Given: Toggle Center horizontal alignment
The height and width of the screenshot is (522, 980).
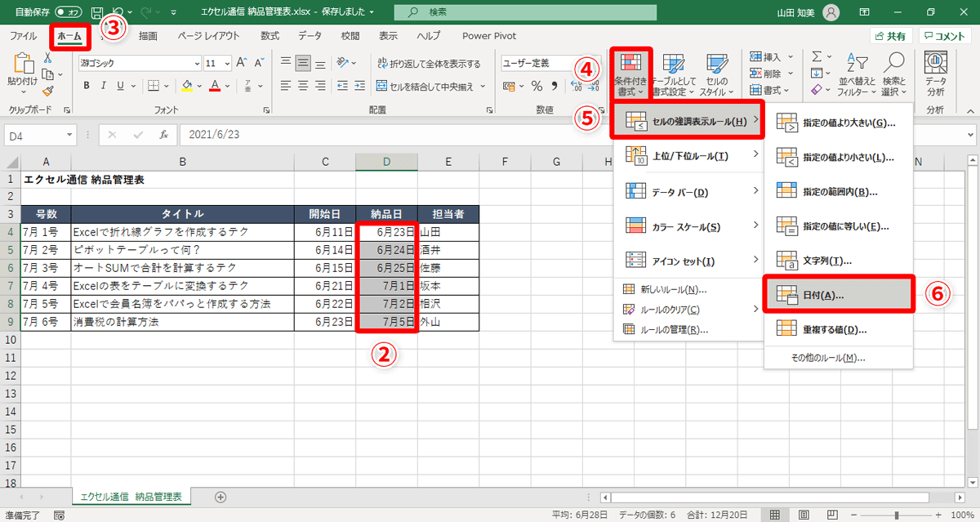Looking at the screenshot, I should tap(303, 86).
